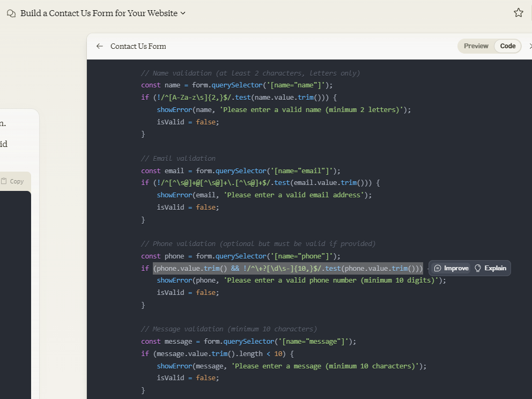
Task: Click the '// Name validation' comment line
Action: [250, 73]
